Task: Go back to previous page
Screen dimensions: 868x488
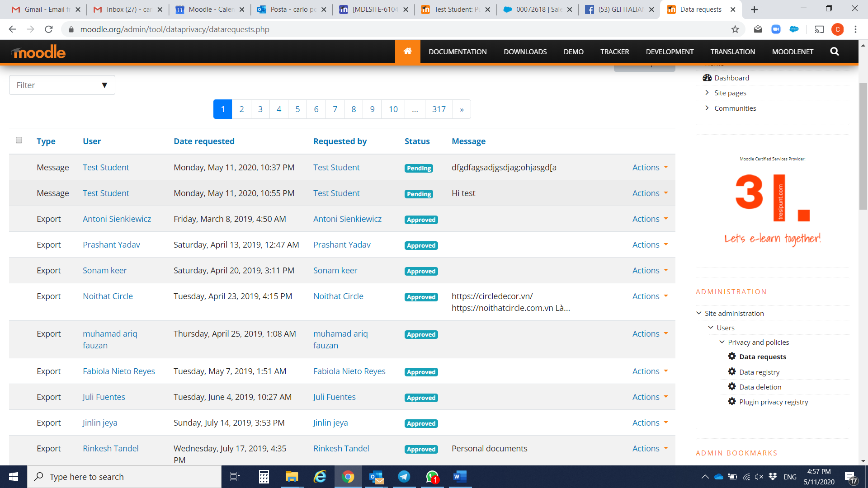Action: [13, 29]
